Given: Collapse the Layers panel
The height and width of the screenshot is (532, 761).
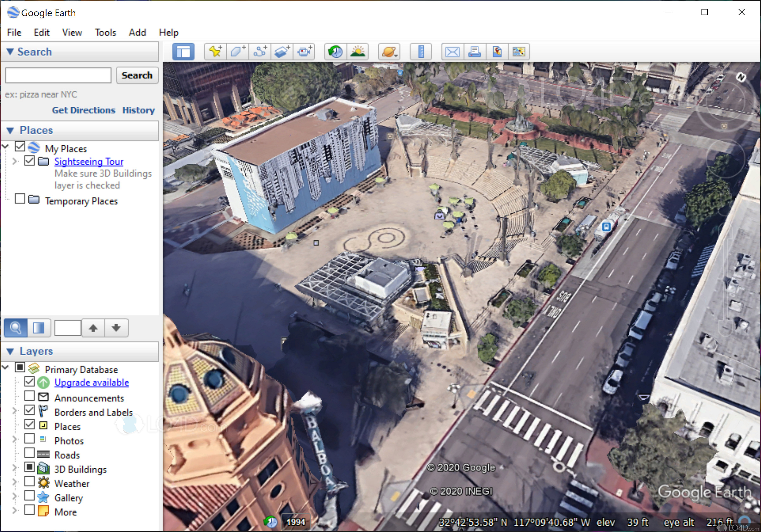Looking at the screenshot, I should tap(10, 351).
